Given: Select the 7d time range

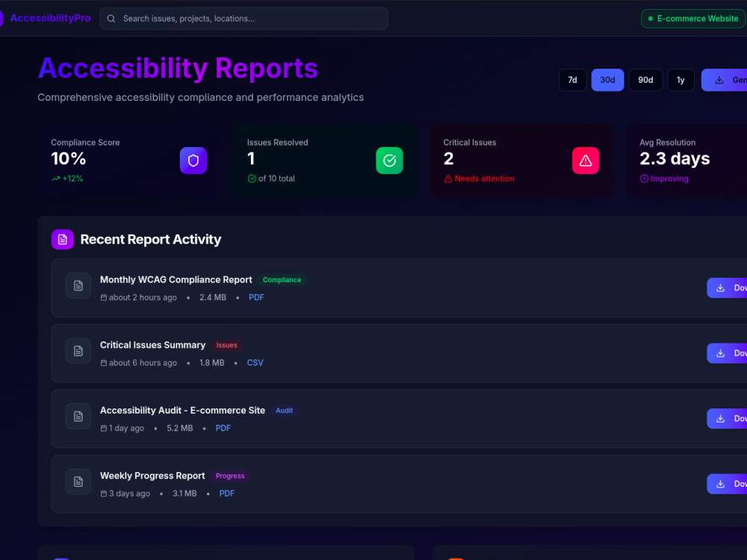Looking at the screenshot, I should [x=573, y=80].
